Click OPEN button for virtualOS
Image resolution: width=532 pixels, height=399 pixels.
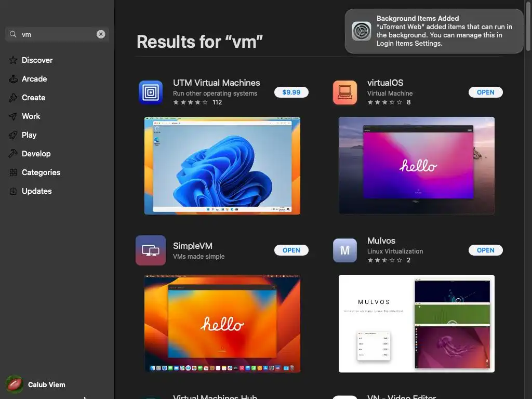tap(486, 92)
